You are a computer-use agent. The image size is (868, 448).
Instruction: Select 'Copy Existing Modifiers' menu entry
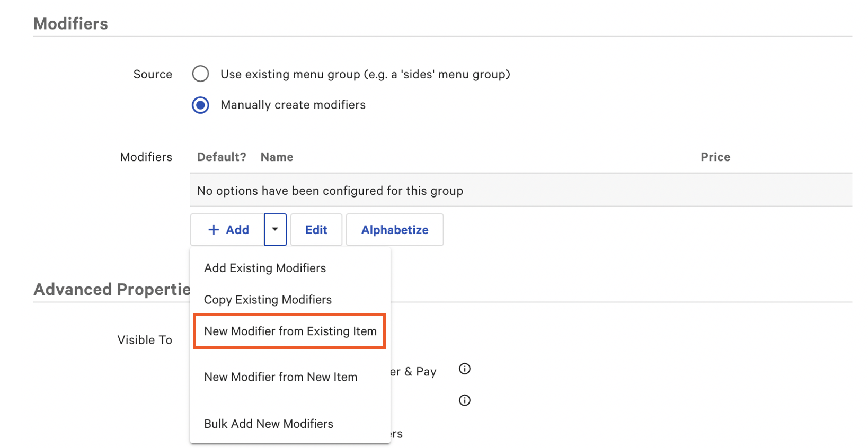point(268,300)
